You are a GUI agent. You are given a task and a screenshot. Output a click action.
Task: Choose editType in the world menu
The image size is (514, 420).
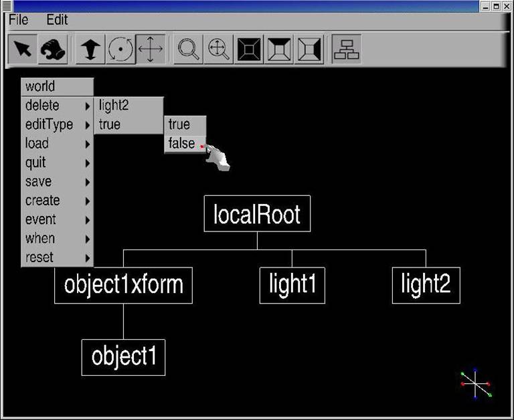click(x=58, y=125)
